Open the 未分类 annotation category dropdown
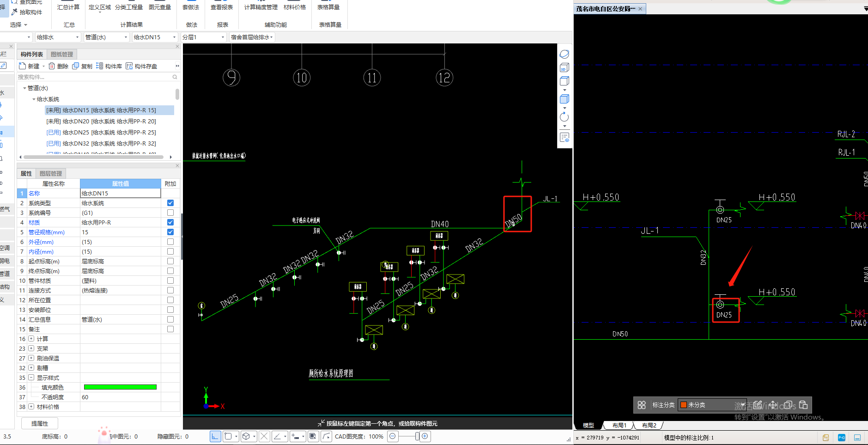Viewport: 868px width, 445px height. click(712, 405)
